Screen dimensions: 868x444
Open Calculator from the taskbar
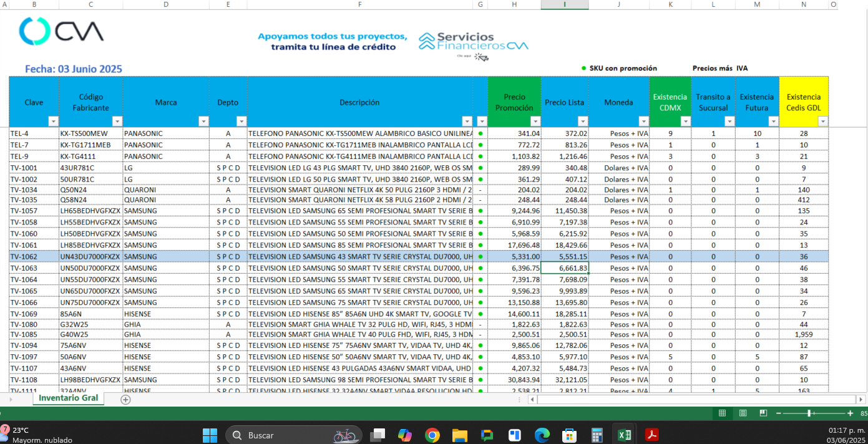[597, 435]
